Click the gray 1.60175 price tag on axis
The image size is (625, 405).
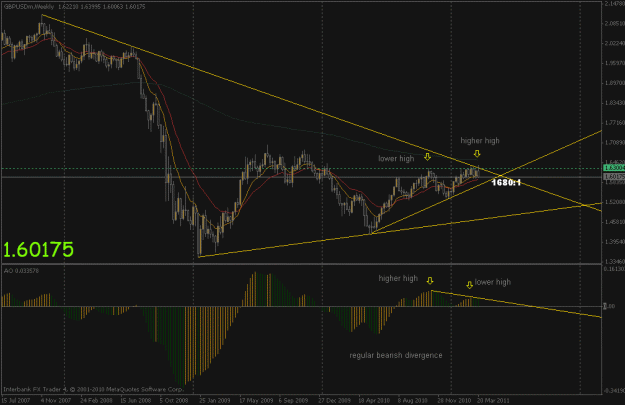coord(614,176)
